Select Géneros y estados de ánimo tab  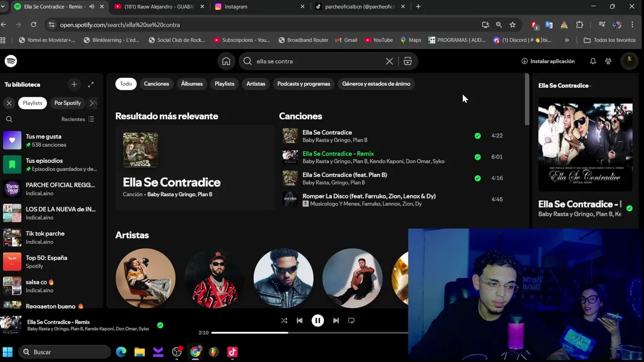pos(376,84)
